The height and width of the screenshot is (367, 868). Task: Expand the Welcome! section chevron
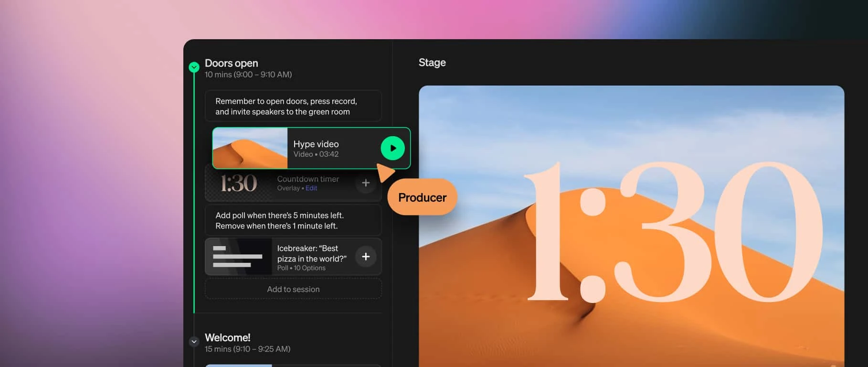[194, 342]
